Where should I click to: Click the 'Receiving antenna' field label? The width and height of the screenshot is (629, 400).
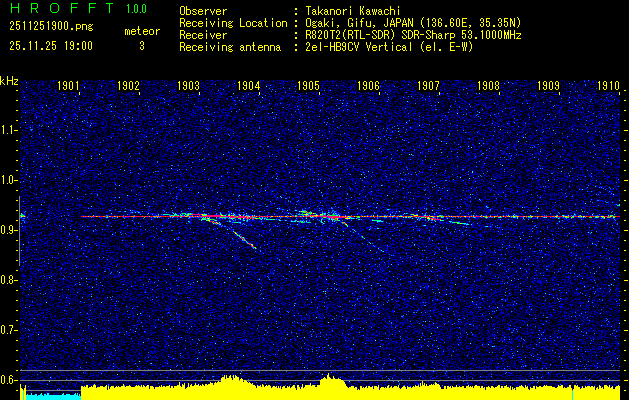[230, 47]
